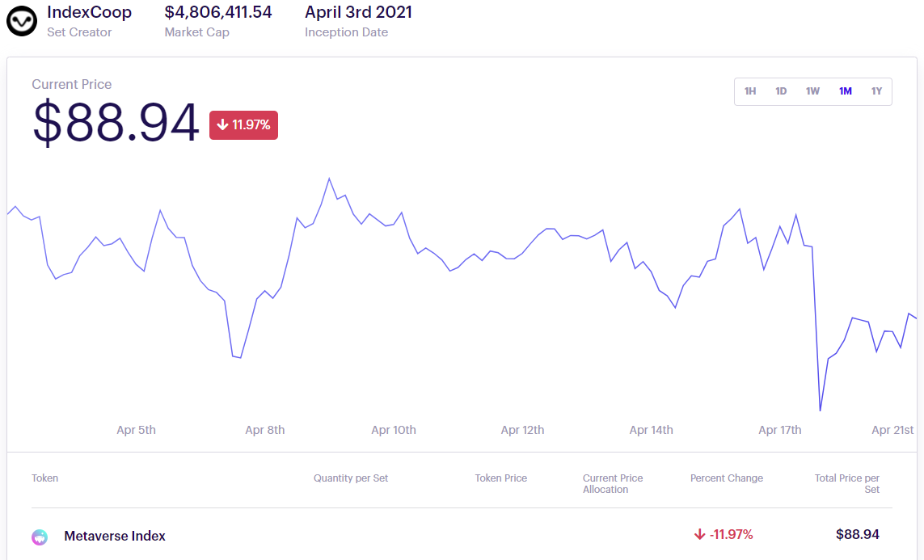Click the Apr 17th chart axis label
Image resolution: width=924 pixels, height=560 pixels.
(780, 430)
